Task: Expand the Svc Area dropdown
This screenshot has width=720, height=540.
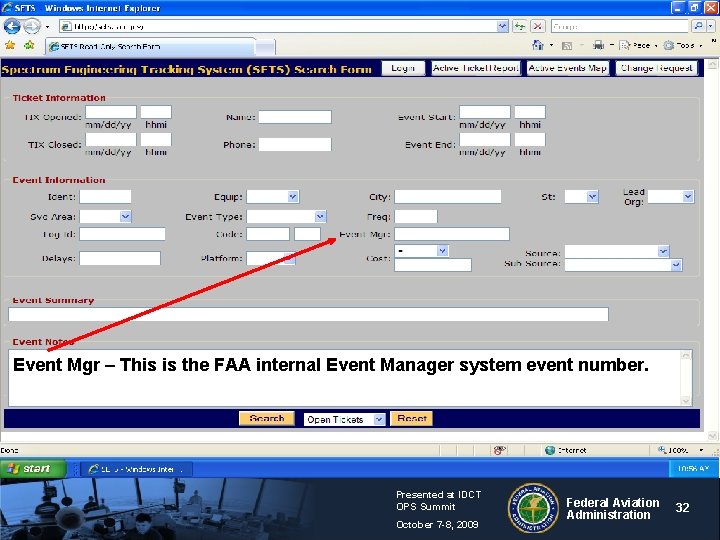Action: click(125, 216)
